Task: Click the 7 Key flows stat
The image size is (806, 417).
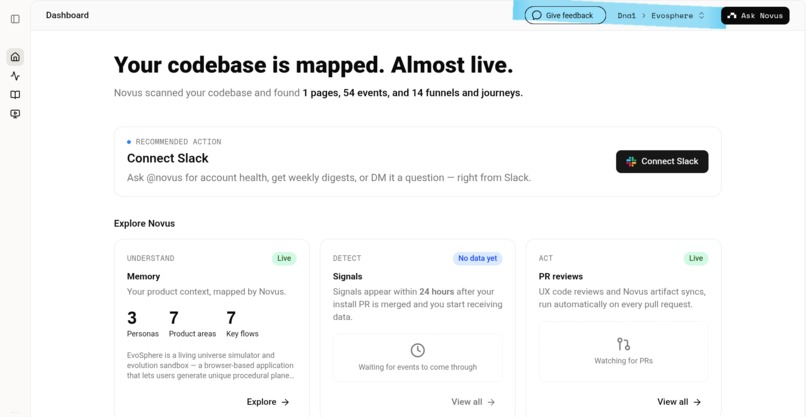Action: point(243,324)
